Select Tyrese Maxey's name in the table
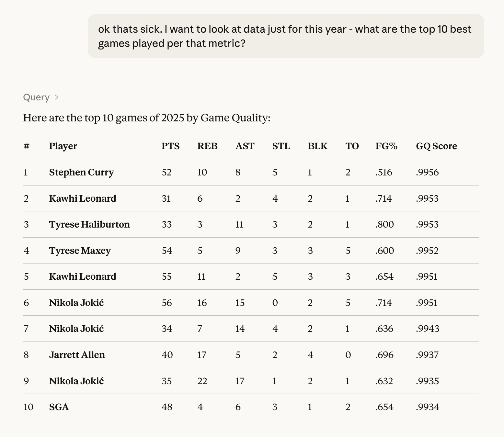The height and width of the screenshot is (437, 504). pos(80,251)
